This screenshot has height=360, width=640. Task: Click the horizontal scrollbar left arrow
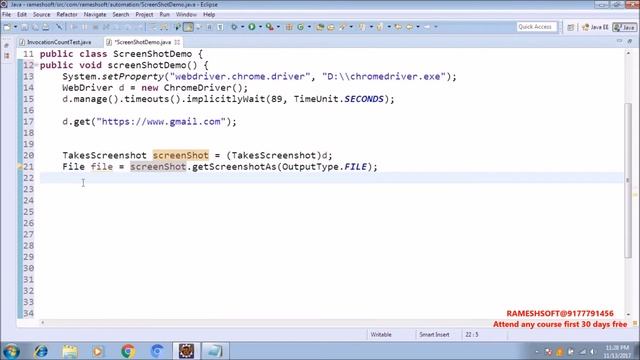tap(42, 322)
